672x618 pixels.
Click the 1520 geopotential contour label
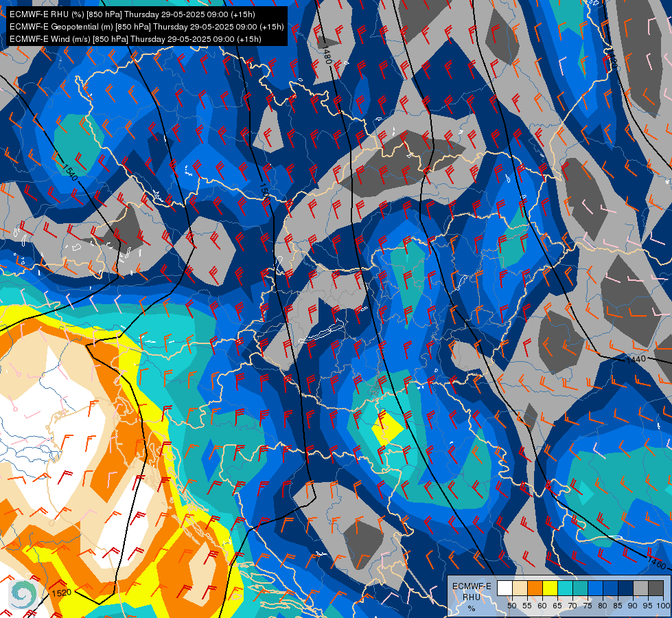(x=61, y=593)
